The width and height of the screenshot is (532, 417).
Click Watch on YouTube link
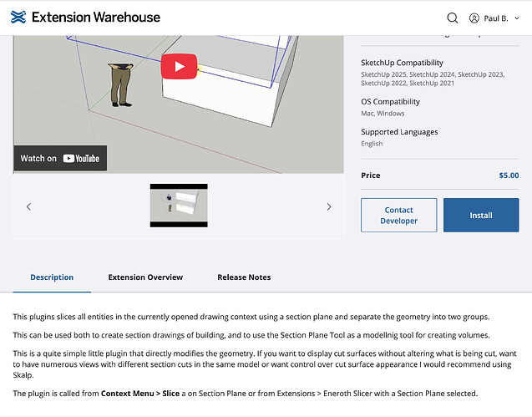[x=60, y=158]
